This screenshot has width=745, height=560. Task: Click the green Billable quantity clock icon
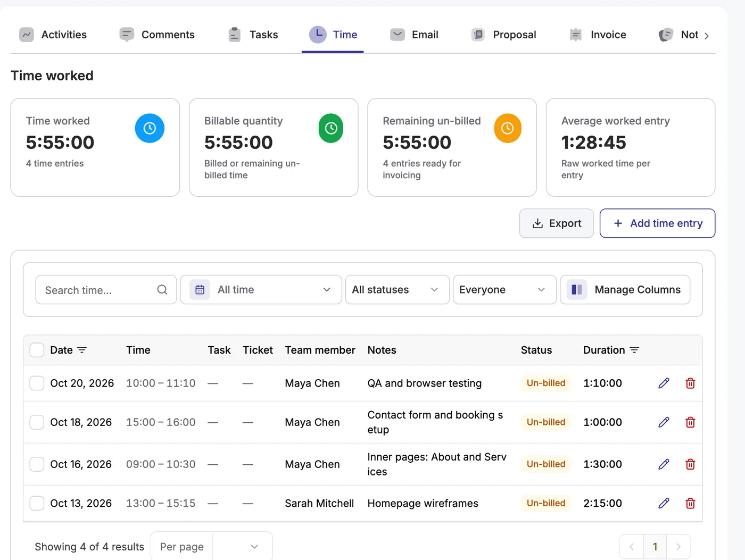tap(331, 128)
